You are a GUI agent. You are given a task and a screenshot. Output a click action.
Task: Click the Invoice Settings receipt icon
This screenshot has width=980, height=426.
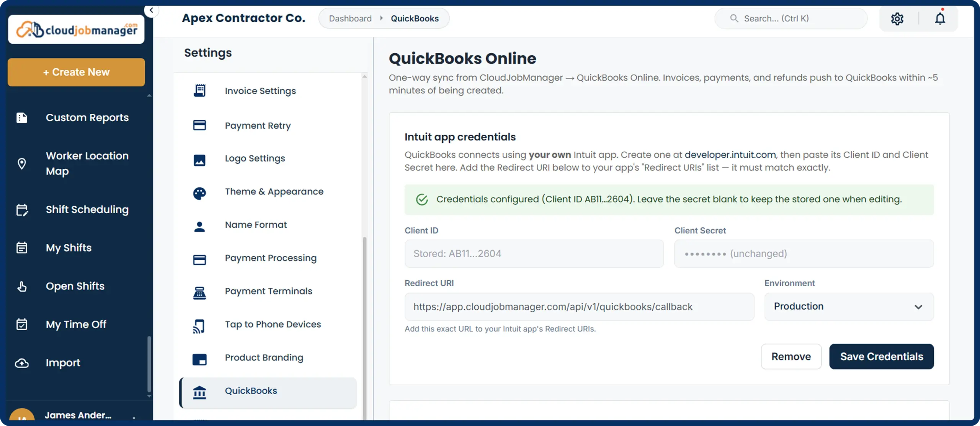199,91
